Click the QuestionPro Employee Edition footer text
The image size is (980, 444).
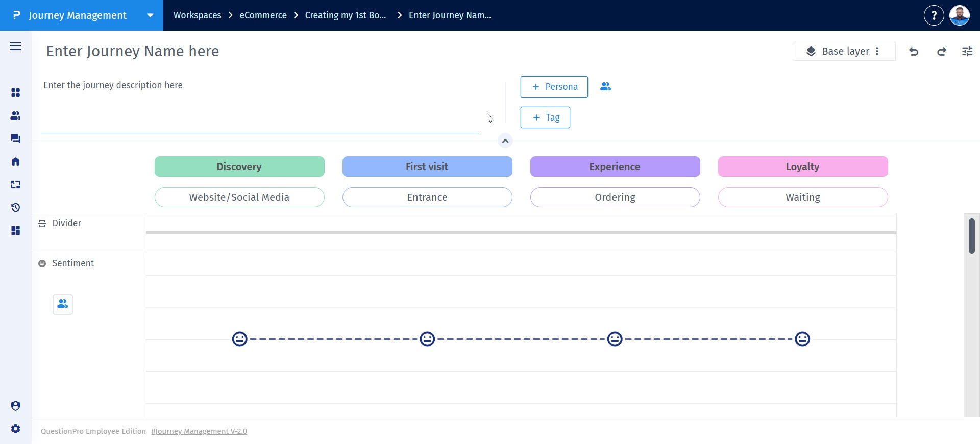(x=93, y=431)
